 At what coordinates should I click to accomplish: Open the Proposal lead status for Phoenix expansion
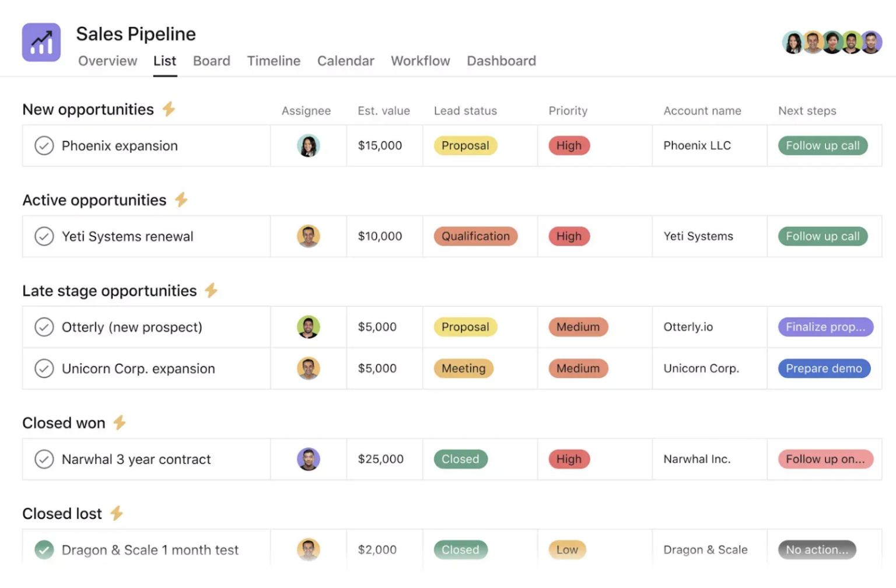point(465,145)
